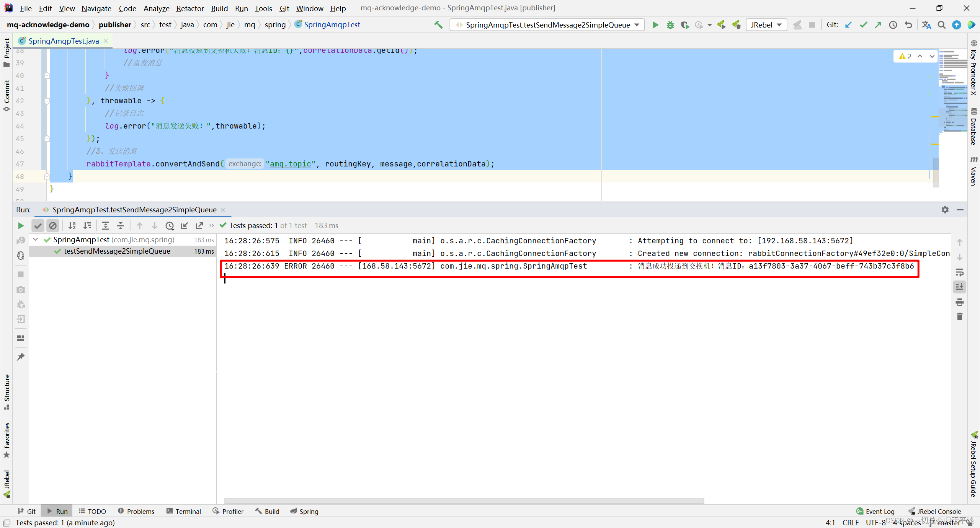980x528 pixels.
Task: Toggle auto-test rerun icon
Action: coord(21,255)
